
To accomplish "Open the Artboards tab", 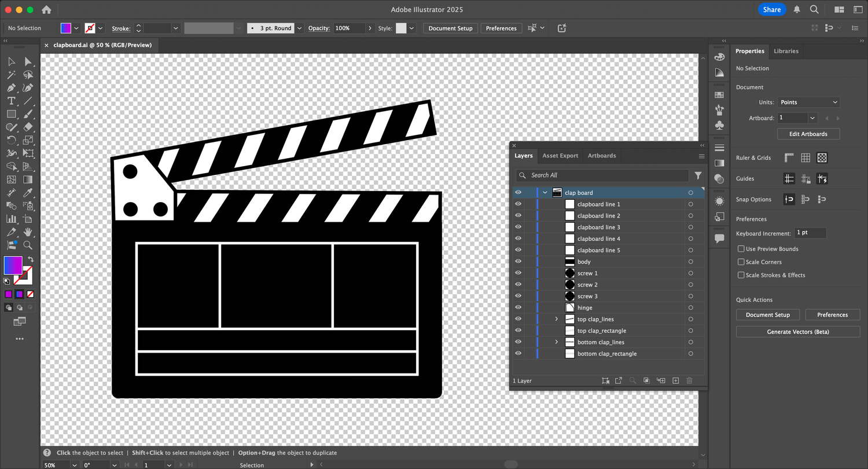I will tap(602, 156).
